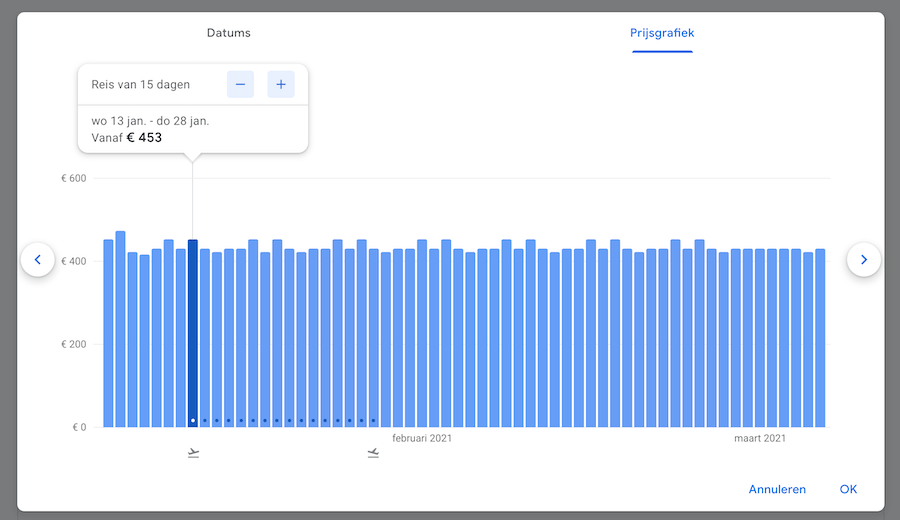This screenshot has height=520, width=900.
Task: Go to earlier dates with left arrow
Action: [x=38, y=260]
